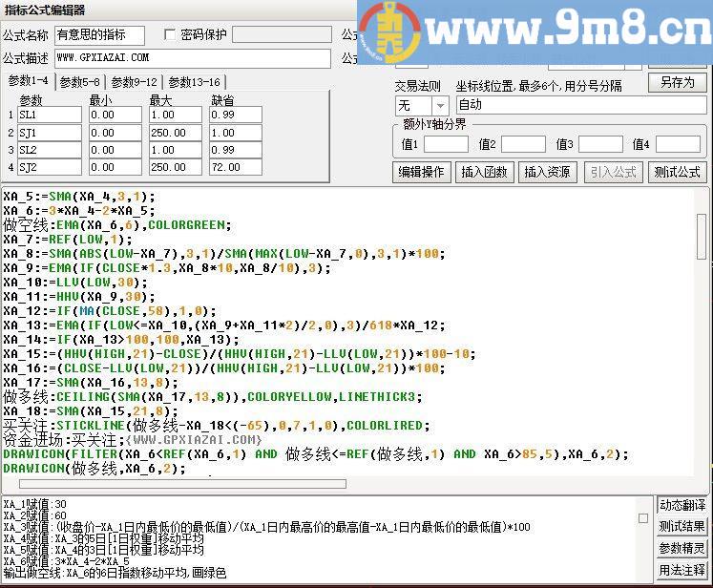Click the 值4 input field
This screenshot has width=713, height=588.
pos(678,144)
